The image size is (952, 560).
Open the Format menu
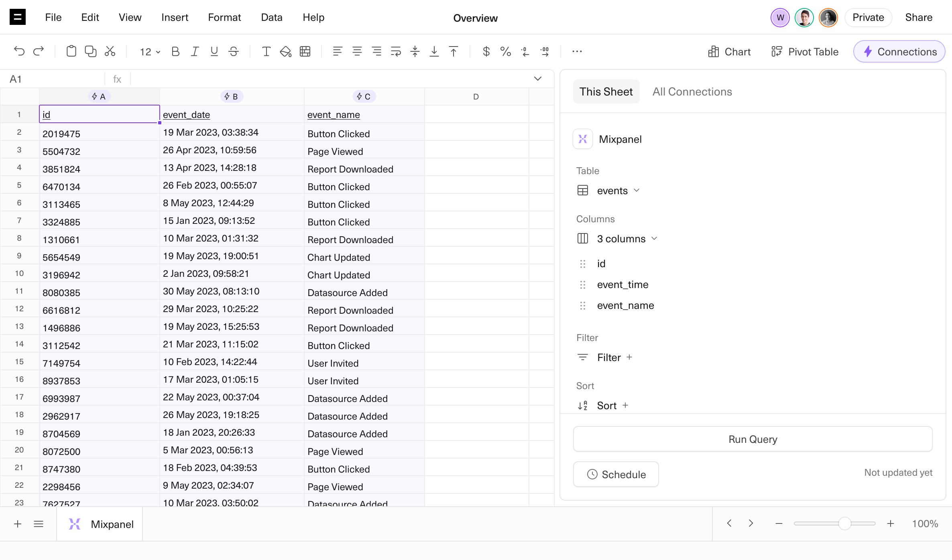coord(224,17)
